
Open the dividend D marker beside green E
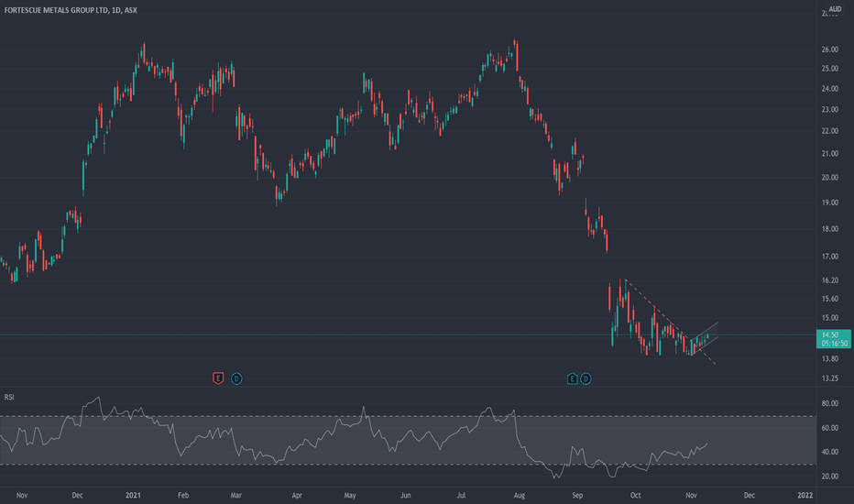586,378
